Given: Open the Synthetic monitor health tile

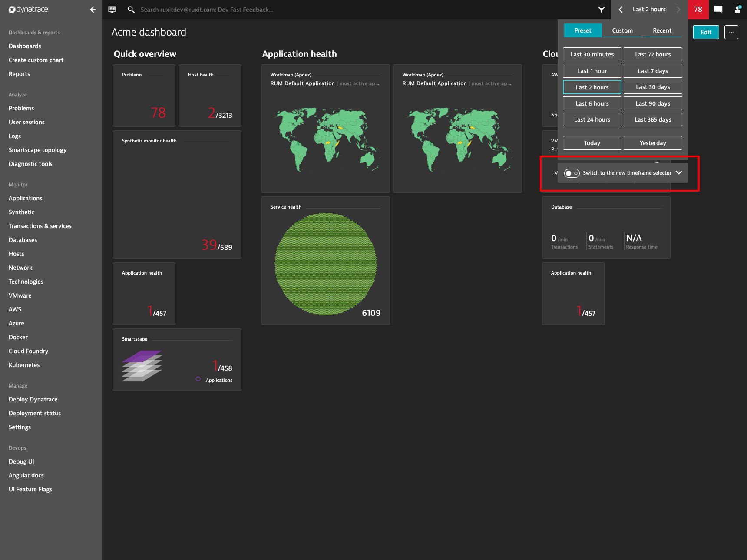Looking at the screenshot, I should tap(177, 195).
